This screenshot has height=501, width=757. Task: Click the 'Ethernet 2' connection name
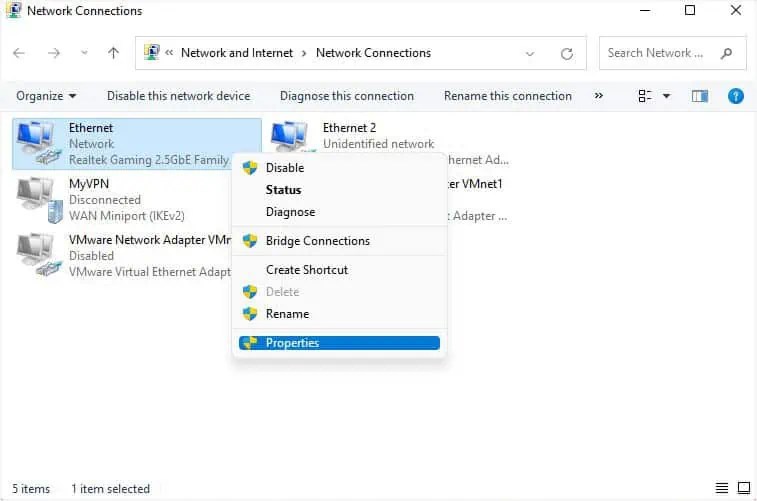point(349,128)
